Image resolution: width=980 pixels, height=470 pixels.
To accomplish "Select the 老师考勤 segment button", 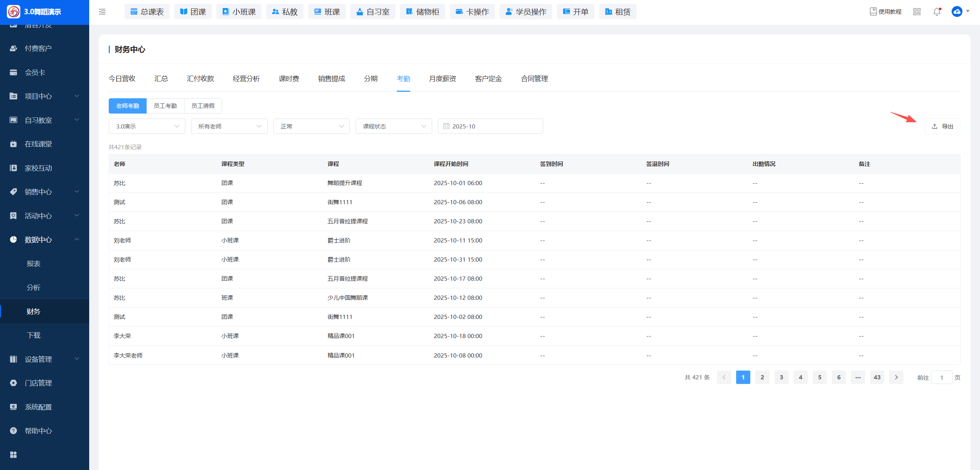I will tap(127, 106).
